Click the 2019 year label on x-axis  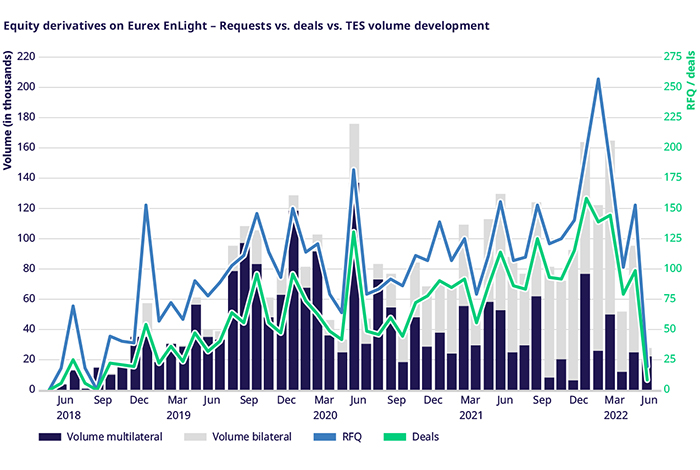178,414
